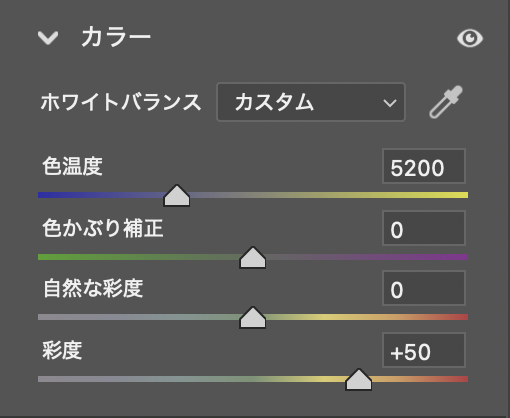Click the 色温度 value field showing 5200
Screen dimensions: 510x418
[424, 166]
